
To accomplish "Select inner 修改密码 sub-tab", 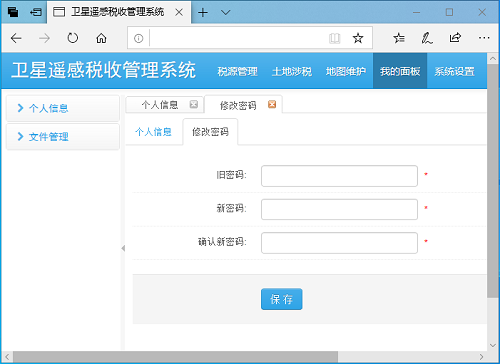I will click(x=210, y=132).
